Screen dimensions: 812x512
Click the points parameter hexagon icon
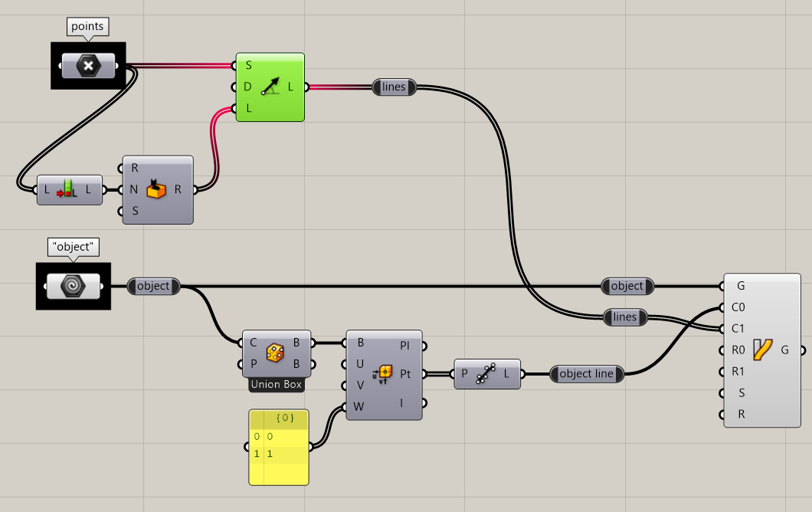89,66
